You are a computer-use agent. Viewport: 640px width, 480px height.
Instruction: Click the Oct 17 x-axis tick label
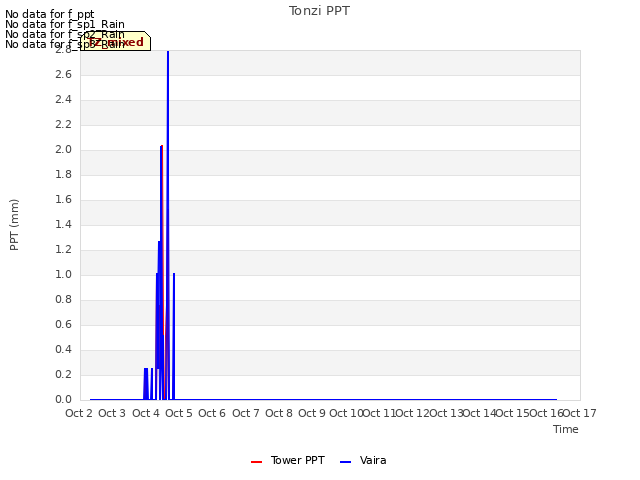click(x=580, y=413)
